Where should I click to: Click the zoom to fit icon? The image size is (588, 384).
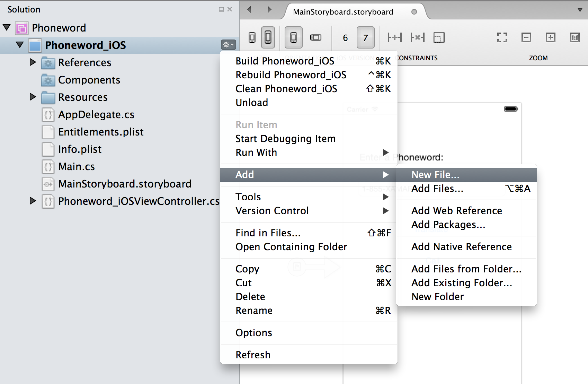[x=502, y=37]
